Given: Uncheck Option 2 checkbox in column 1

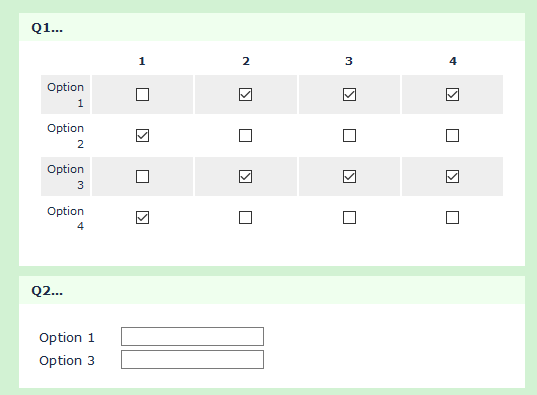Looking at the screenshot, I should tap(142, 135).
